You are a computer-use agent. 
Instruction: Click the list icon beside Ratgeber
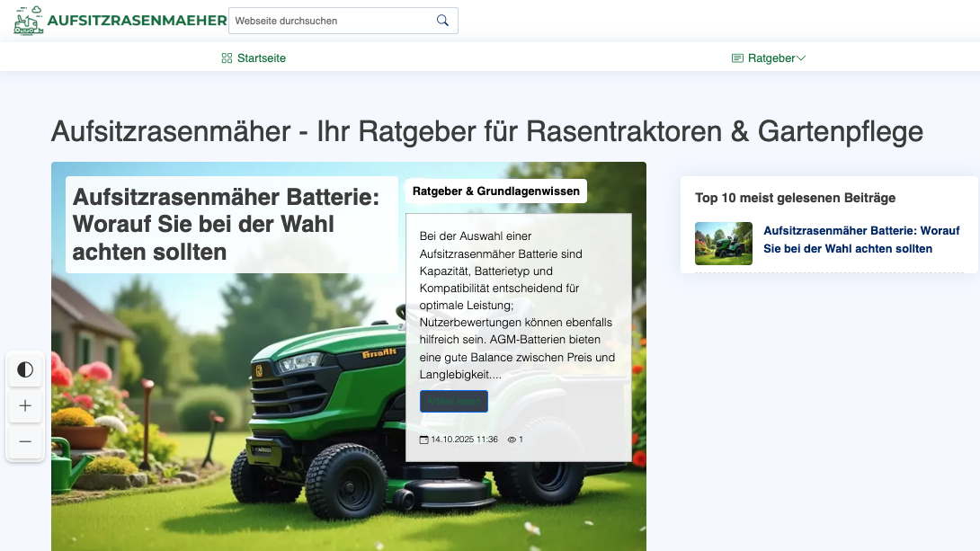736,58
